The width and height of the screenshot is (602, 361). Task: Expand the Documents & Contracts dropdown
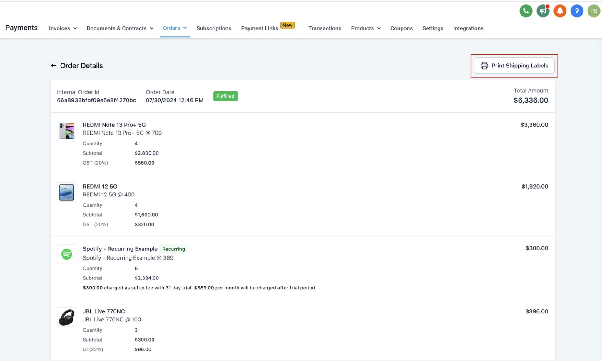pyautogui.click(x=120, y=28)
